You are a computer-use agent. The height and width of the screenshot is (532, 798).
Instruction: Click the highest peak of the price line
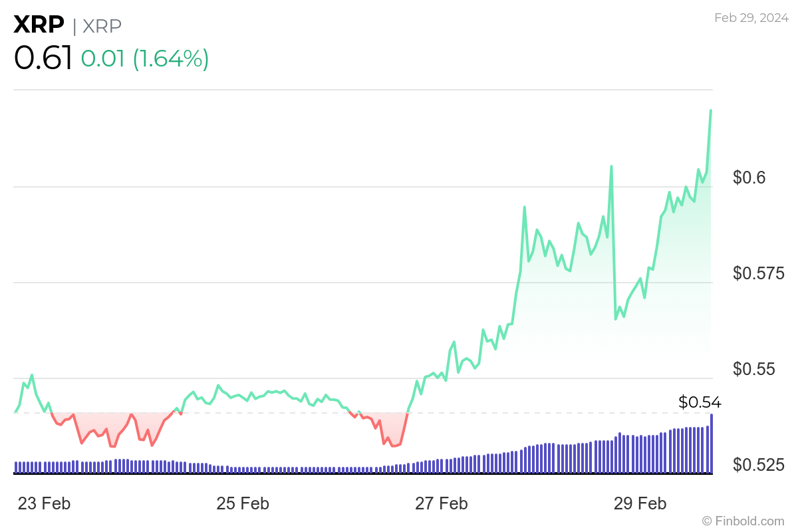click(711, 110)
